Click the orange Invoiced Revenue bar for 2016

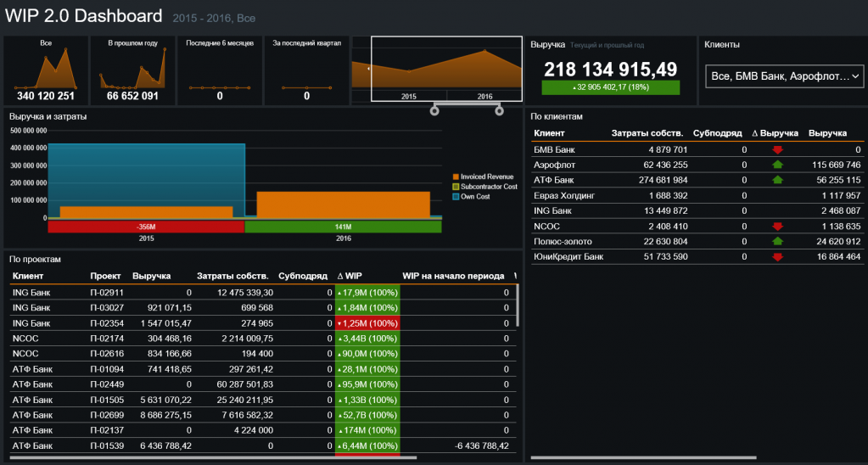[x=344, y=204]
